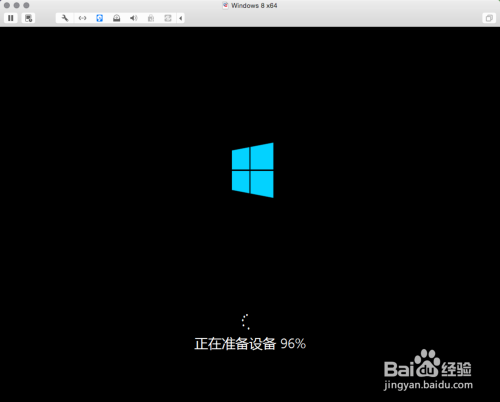
Task: Click the Windows logo in the VM screen
Action: [x=253, y=170]
